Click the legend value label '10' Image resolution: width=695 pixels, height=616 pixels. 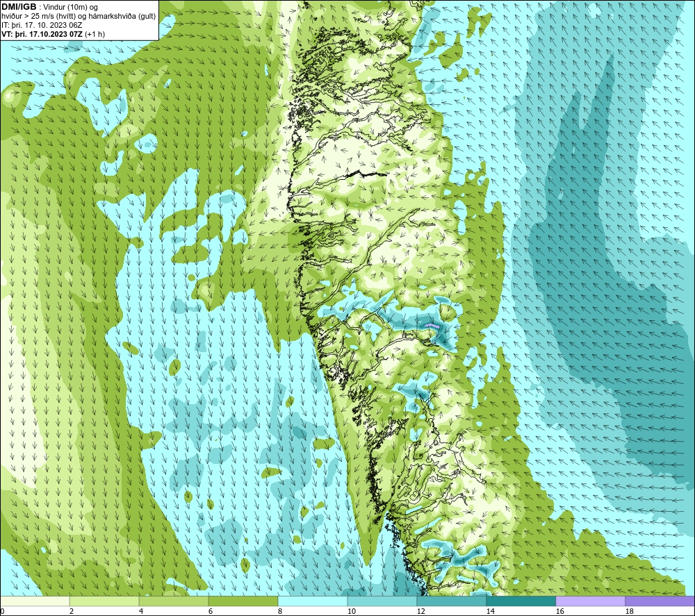(352, 611)
